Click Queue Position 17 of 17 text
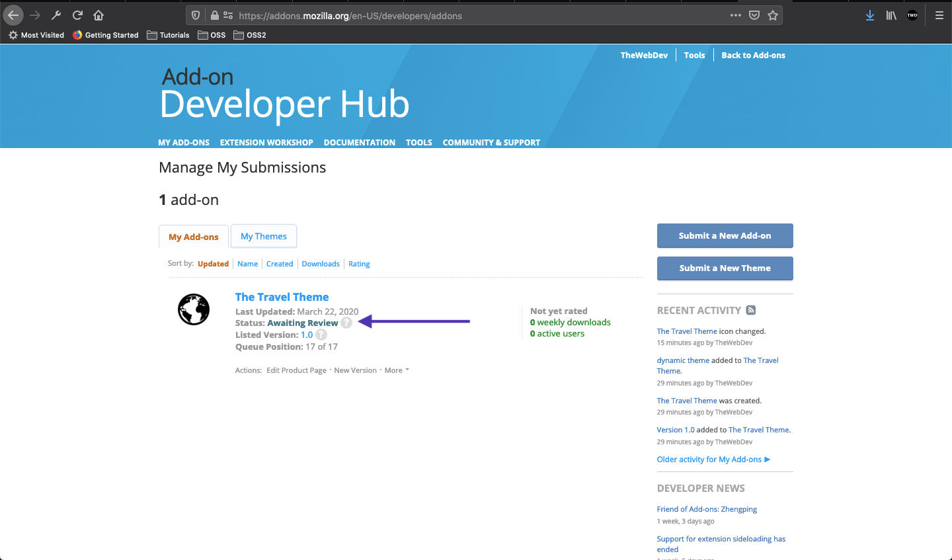952x560 pixels. tap(286, 346)
